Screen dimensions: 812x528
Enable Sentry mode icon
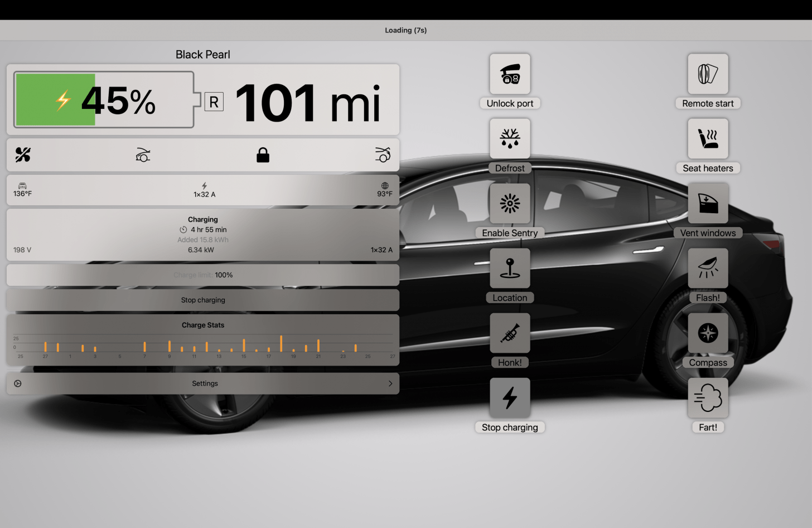(x=510, y=204)
